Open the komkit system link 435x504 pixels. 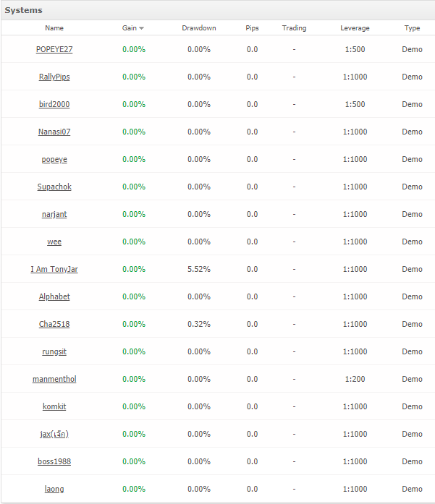tap(54, 406)
